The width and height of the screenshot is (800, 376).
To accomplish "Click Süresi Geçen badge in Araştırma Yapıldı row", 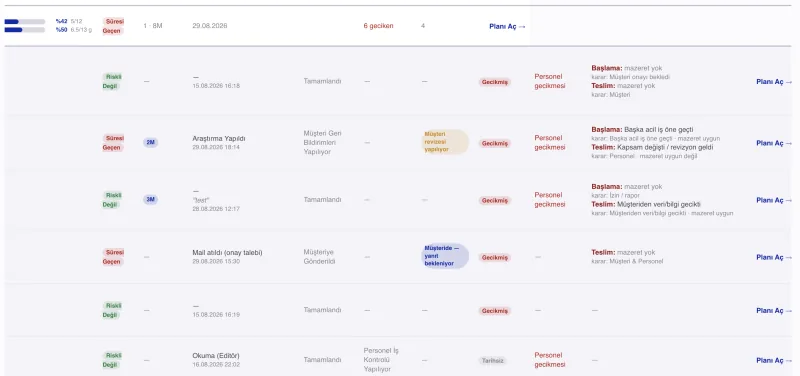I will point(113,143).
